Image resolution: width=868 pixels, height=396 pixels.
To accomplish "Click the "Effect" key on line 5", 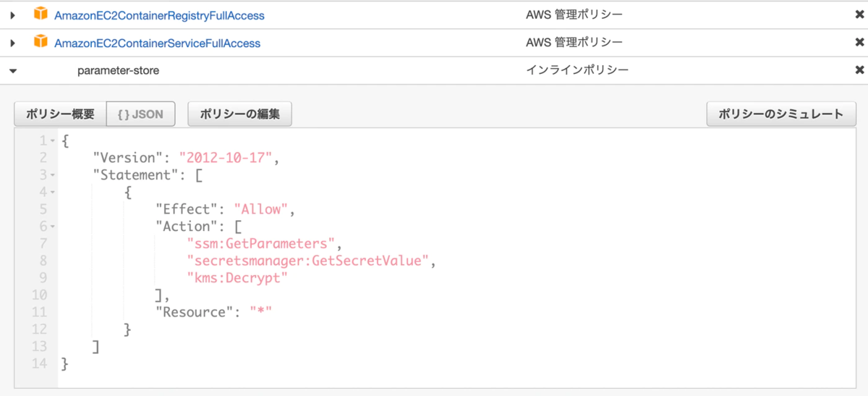I will click(x=188, y=209).
